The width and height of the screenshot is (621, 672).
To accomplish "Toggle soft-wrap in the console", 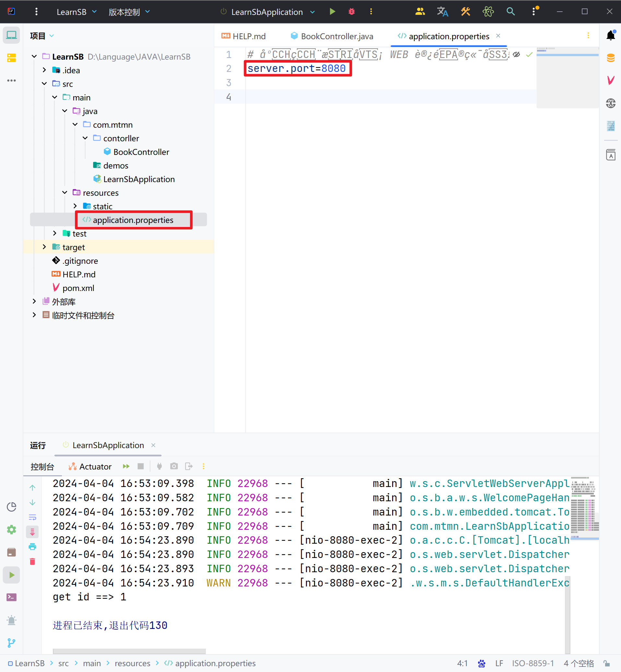I will 32,517.
